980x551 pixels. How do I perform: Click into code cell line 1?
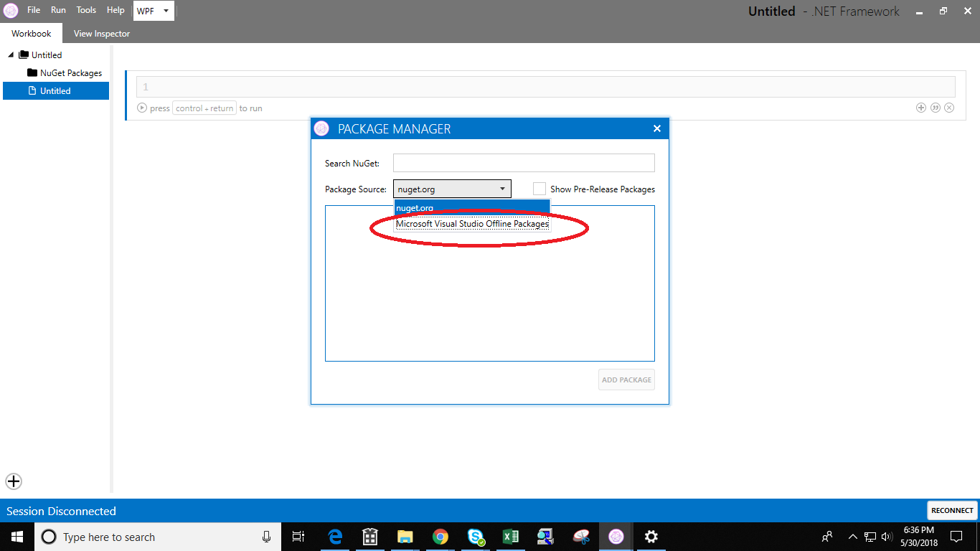point(545,87)
